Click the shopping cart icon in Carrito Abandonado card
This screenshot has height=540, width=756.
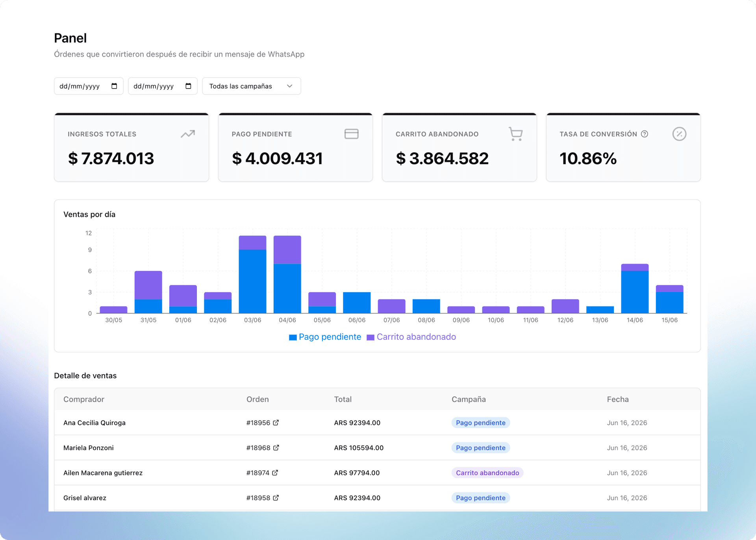[x=515, y=134]
